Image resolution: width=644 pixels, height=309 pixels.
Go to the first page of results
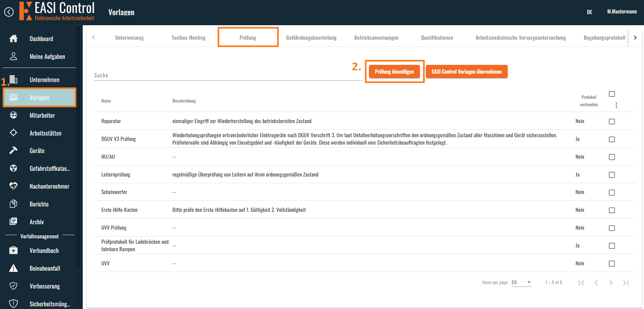pyautogui.click(x=581, y=283)
